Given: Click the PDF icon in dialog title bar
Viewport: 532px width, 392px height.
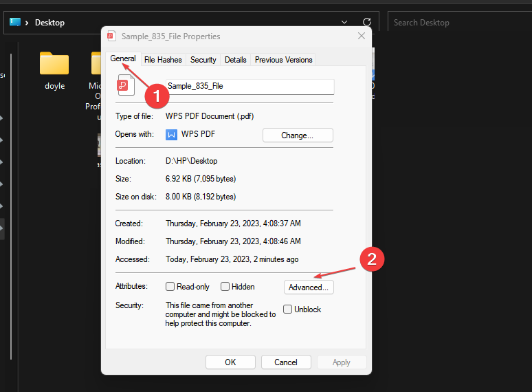Looking at the screenshot, I should pyautogui.click(x=111, y=36).
